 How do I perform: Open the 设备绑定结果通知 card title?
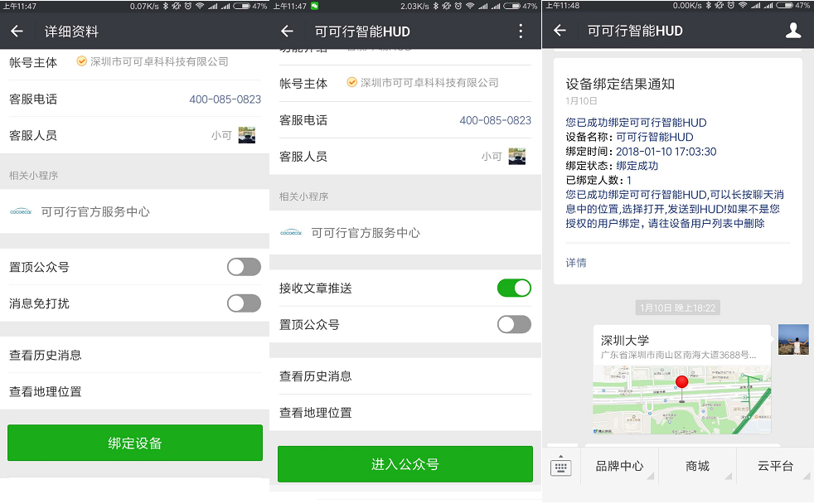[x=620, y=84]
